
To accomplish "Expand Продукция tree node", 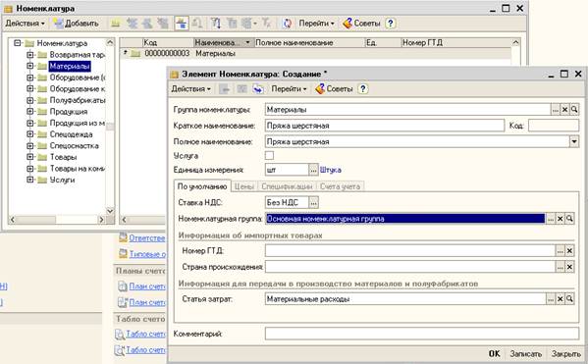I will [x=30, y=111].
